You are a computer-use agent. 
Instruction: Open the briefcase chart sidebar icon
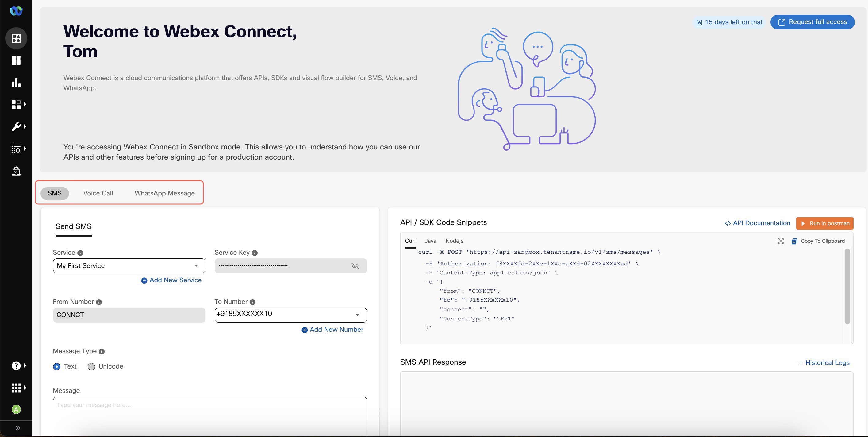(x=16, y=171)
